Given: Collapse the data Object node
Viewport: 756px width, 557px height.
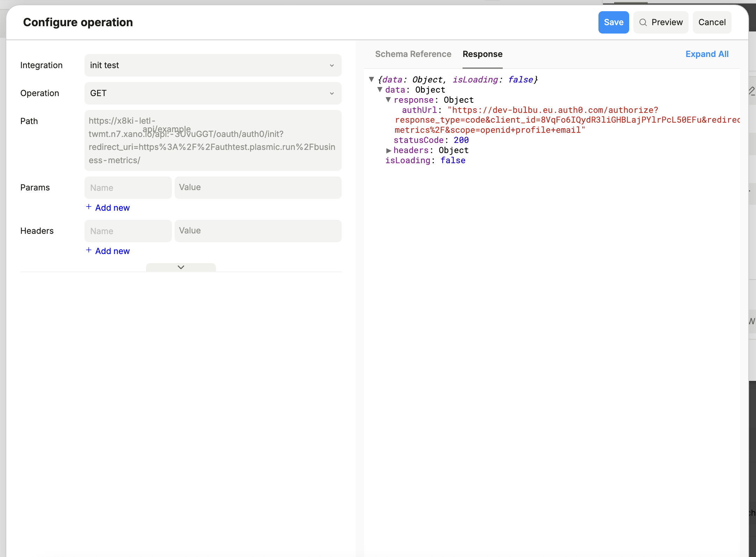Looking at the screenshot, I should click(x=380, y=89).
